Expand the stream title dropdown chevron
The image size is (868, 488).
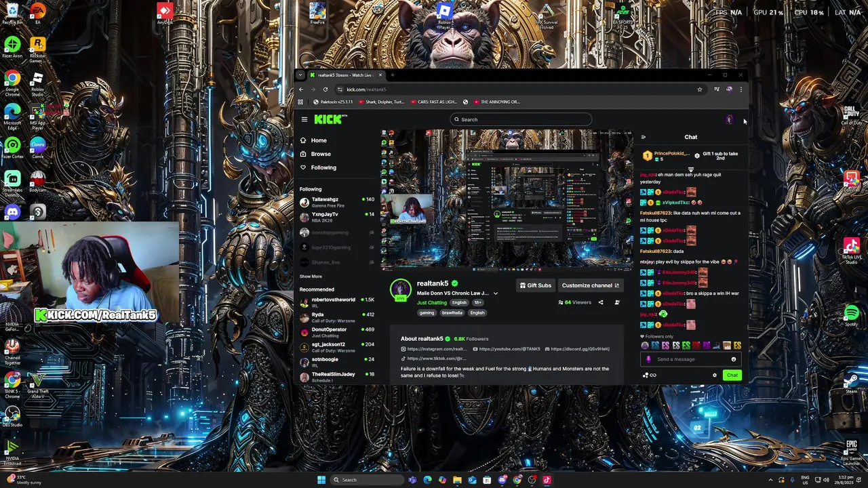[x=495, y=293]
